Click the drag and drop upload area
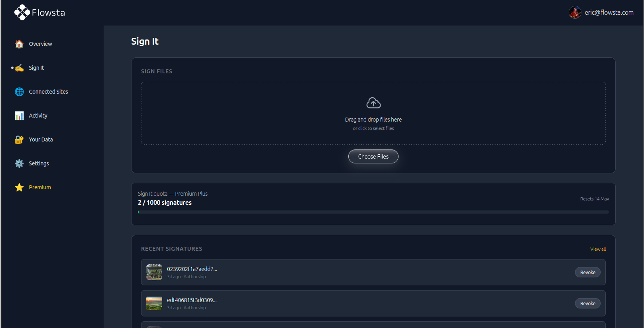 pos(373,113)
